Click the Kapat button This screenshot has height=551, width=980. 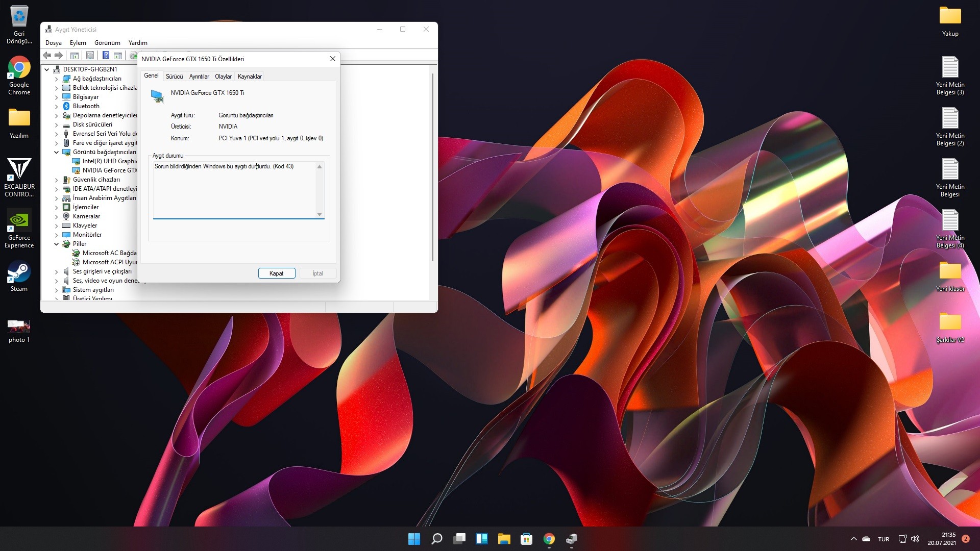(x=276, y=273)
